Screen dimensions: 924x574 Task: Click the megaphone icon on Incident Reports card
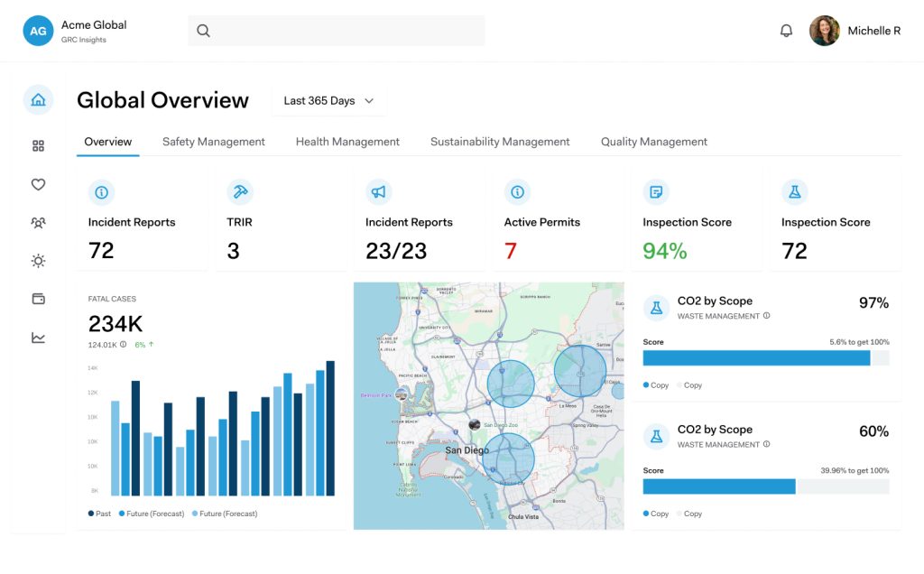378,192
